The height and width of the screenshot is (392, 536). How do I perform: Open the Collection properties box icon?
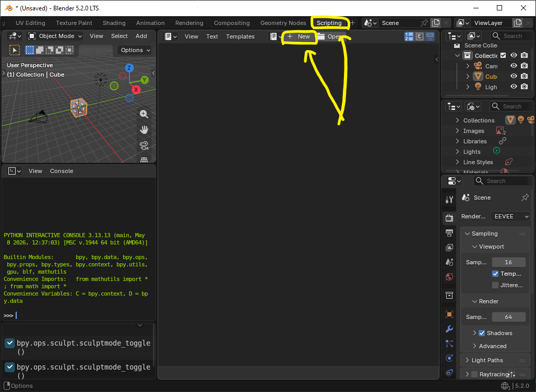tap(449, 295)
